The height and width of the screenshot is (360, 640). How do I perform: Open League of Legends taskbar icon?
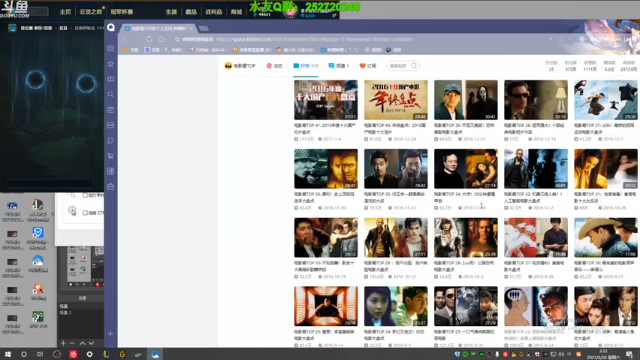106,354
